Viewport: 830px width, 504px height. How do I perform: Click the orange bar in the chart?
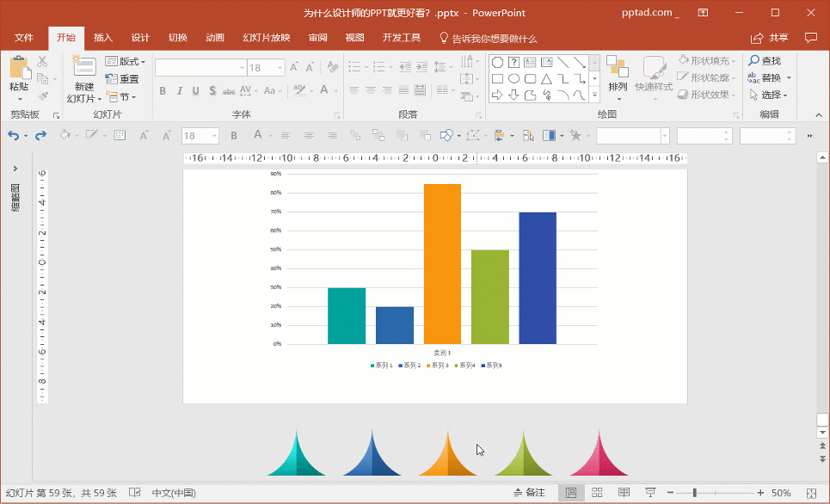click(442, 263)
